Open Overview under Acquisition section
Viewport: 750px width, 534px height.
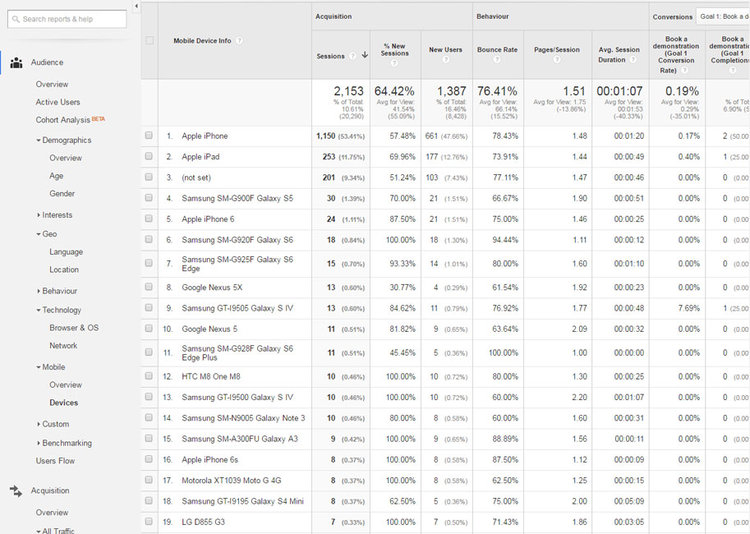tap(52, 512)
